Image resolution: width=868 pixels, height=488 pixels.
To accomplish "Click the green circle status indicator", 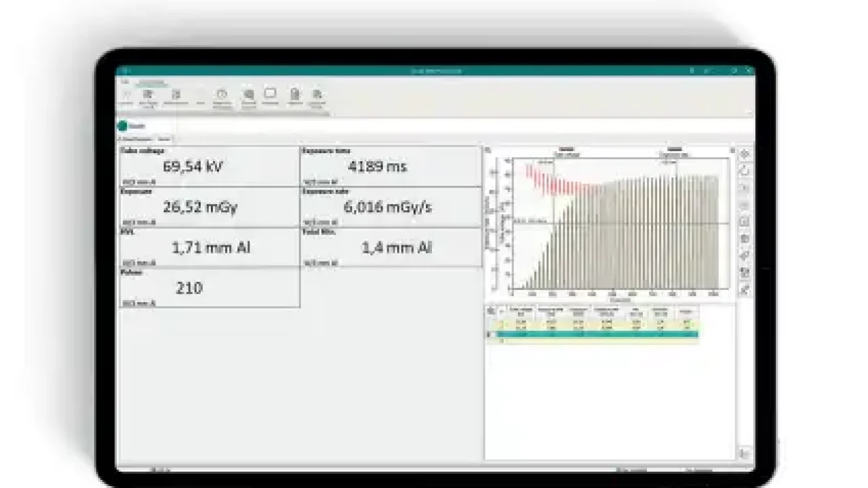I will coord(122,126).
